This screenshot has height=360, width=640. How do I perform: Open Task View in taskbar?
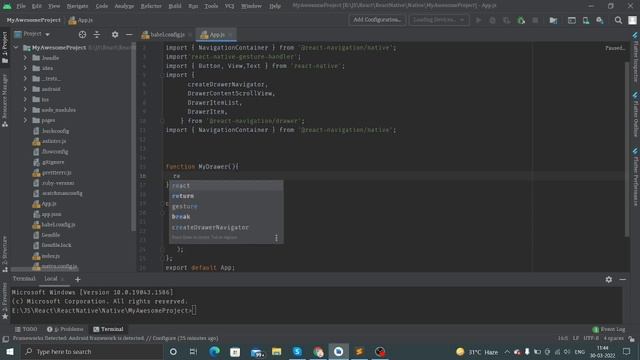[x=193, y=351]
